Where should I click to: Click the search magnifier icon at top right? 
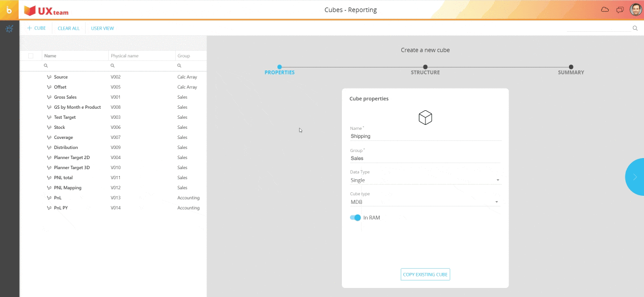635,28
